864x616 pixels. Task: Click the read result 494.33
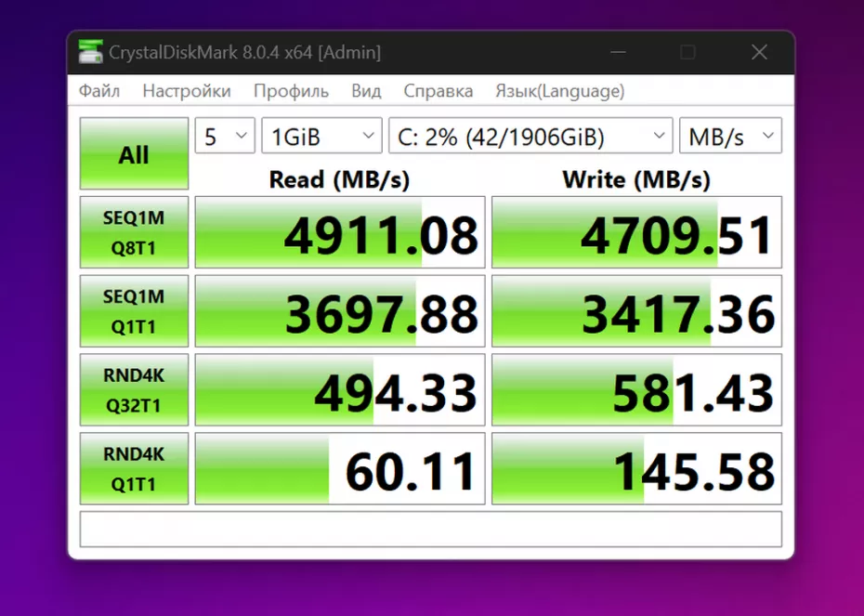[x=340, y=390]
